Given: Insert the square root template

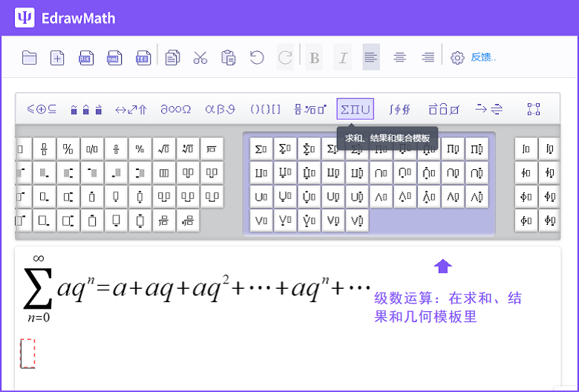Looking at the screenshot, I should click(164, 149).
